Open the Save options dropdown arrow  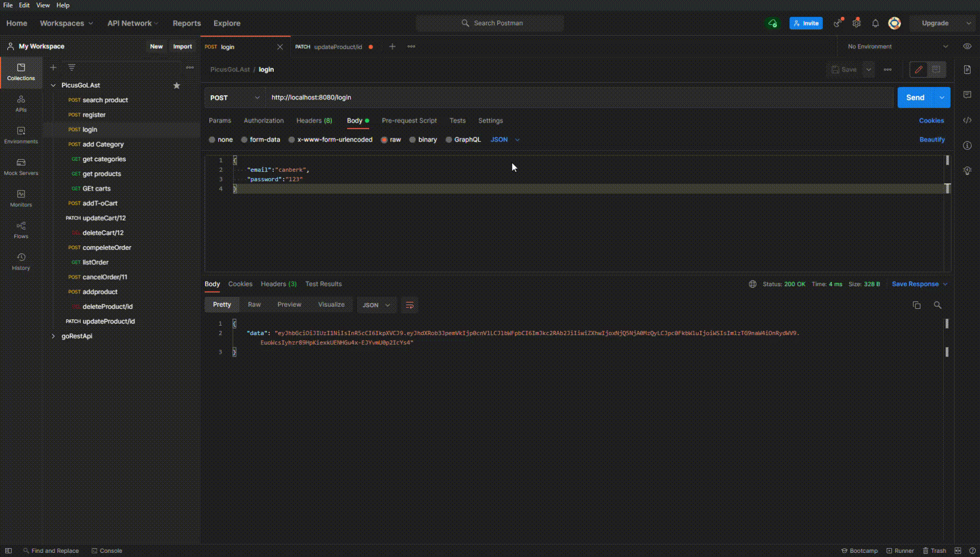coord(868,70)
